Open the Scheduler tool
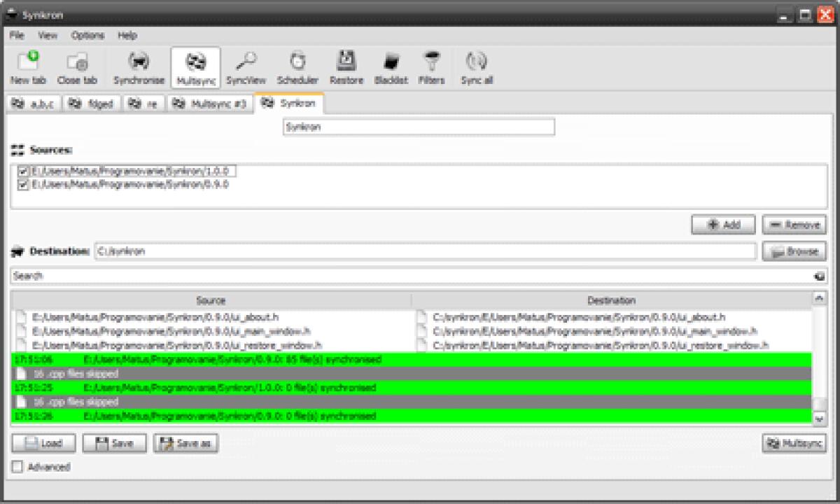Screen dimensions: 840x504 pyautogui.click(x=297, y=68)
